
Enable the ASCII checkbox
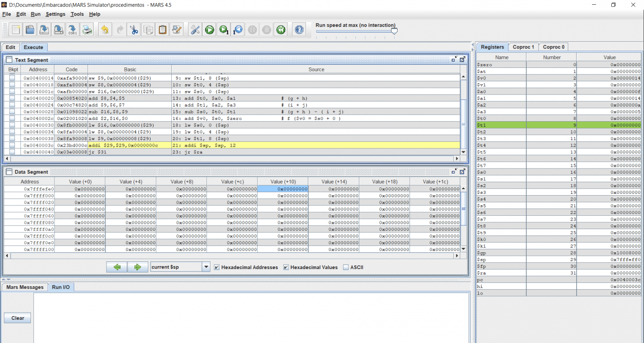tap(346, 267)
